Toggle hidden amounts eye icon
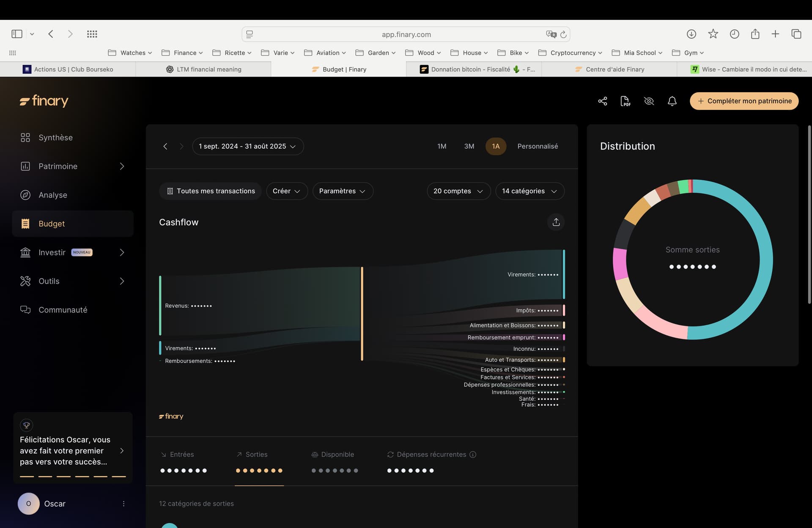812x528 pixels. (649, 101)
